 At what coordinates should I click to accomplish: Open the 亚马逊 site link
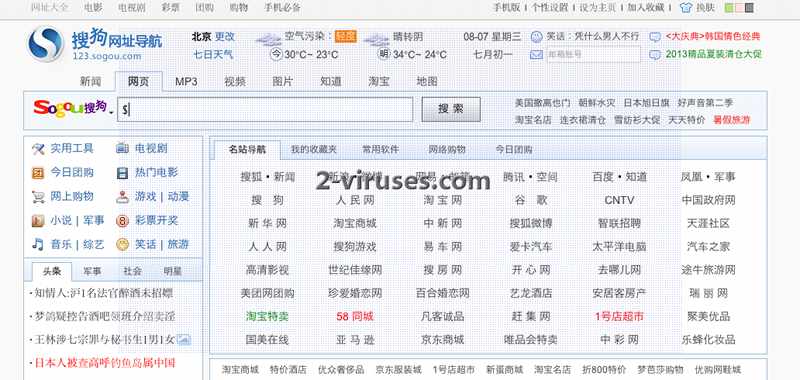click(x=355, y=340)
